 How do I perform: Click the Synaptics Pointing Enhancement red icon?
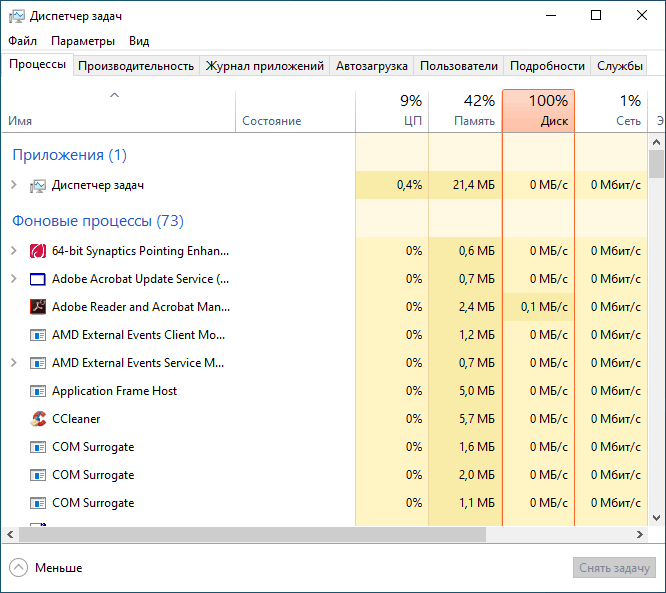click(x=38, y=251)
